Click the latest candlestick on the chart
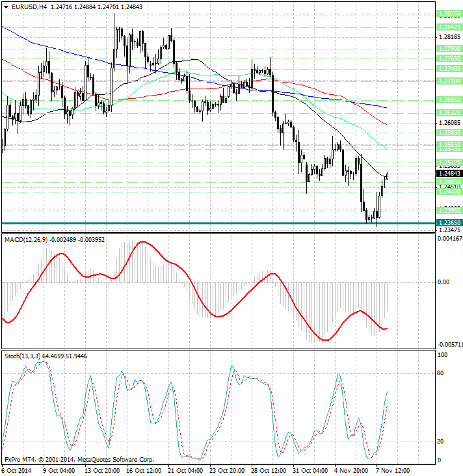This screenshot has height=476, width=463. tap(388, 176)
